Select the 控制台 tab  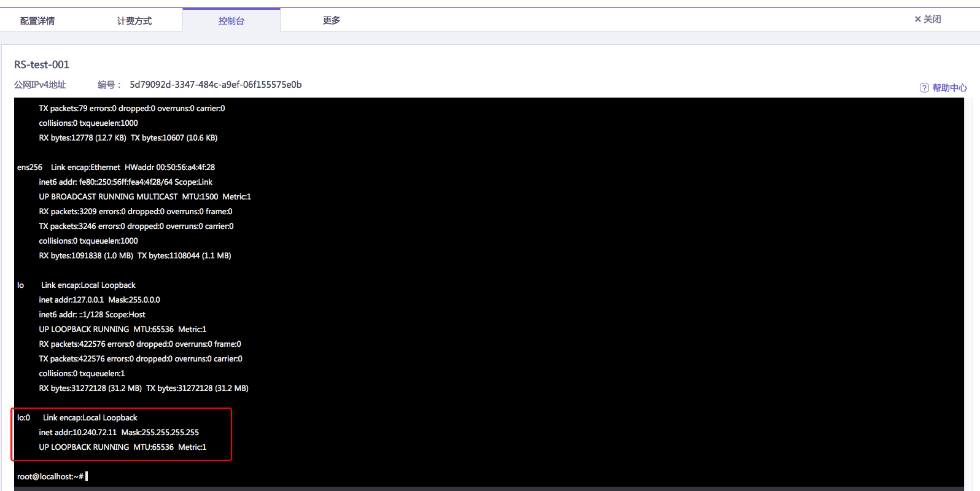click(x=231, y=21)
